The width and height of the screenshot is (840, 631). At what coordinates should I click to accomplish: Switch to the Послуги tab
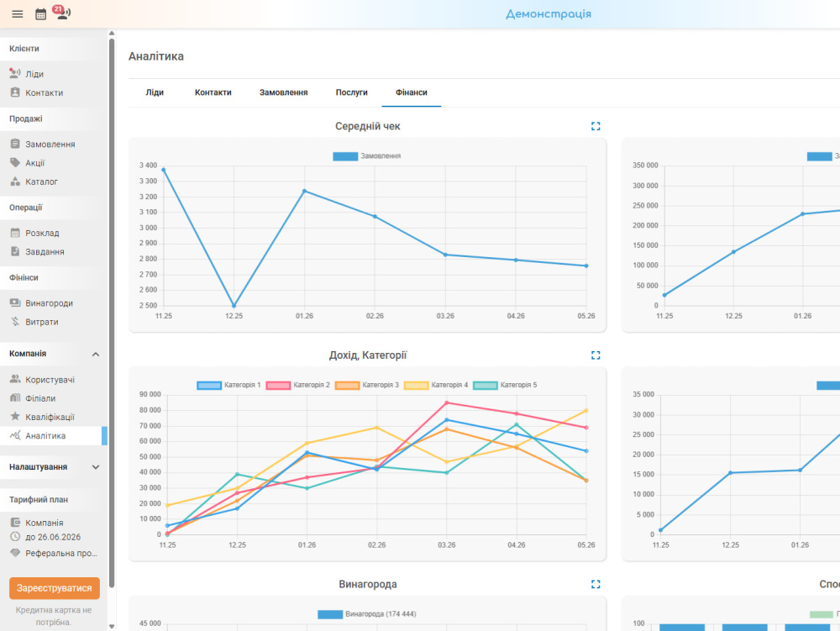click(351, 92)
